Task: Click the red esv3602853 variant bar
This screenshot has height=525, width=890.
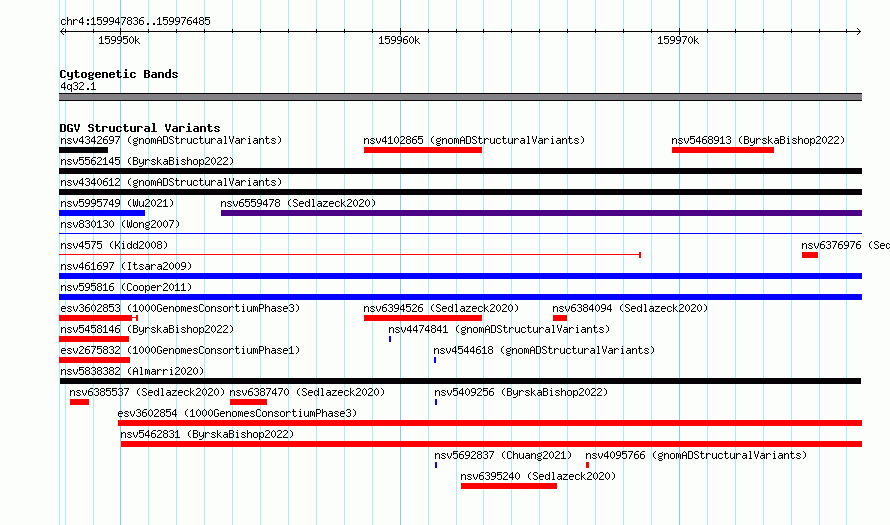Action: coord(98,318)
